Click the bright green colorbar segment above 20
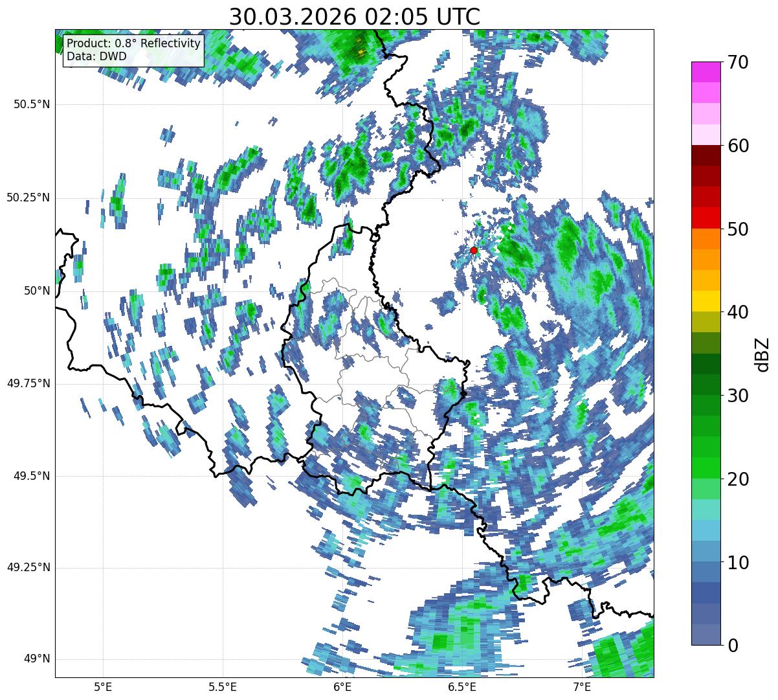Viewport: 778px width, 700px height. tap(706, 468)
